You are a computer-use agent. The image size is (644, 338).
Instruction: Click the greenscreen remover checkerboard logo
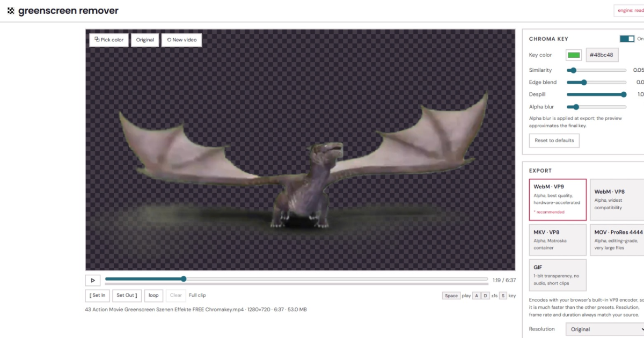(11, 11)
